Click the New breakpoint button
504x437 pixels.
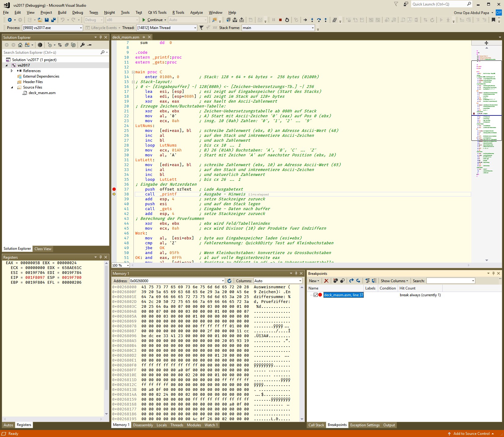(x=314, y=281)
